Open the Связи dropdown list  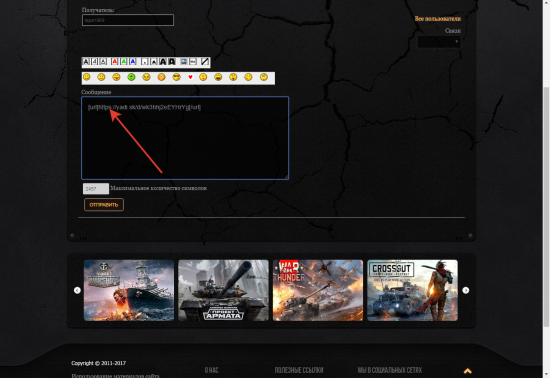pos(439,42)
